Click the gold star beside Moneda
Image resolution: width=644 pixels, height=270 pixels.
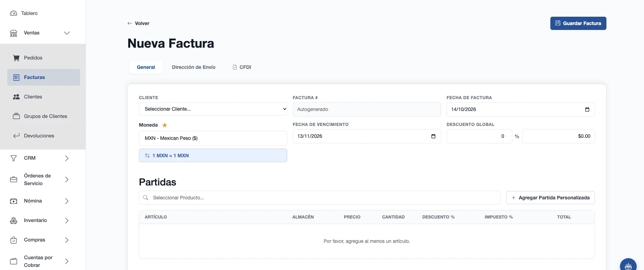pos(165,125)
